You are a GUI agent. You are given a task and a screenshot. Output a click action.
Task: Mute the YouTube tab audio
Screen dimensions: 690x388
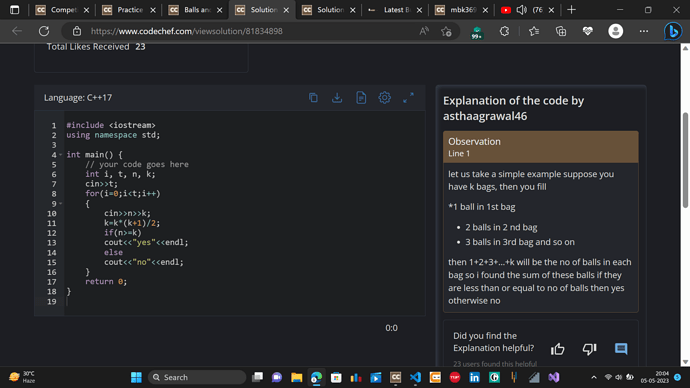(x=521, y=10)
